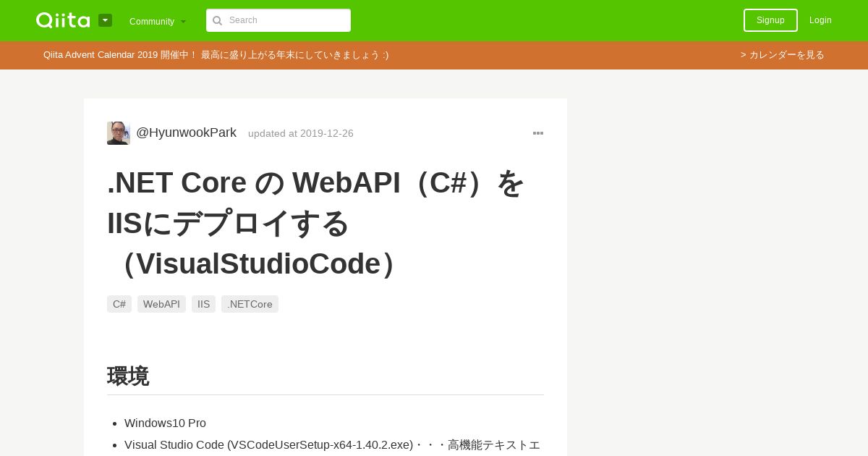This screenshot has height=456, width=868.
Task: Click the 'Visual Studio Code' list item
Action: click(x=333, y=444)
